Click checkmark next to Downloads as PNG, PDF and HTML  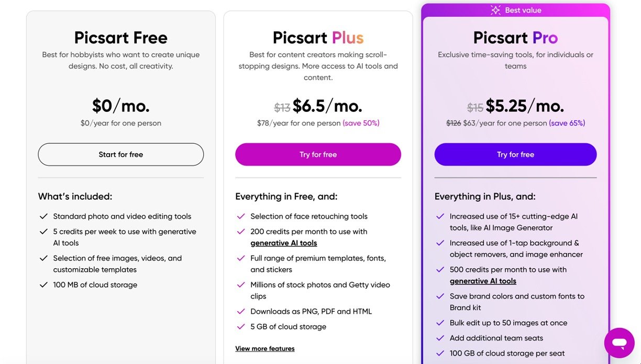tap(241, 311)
